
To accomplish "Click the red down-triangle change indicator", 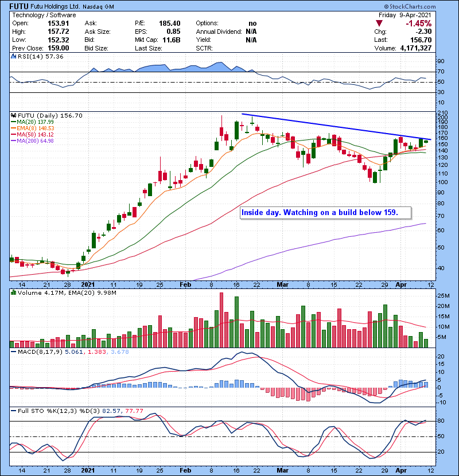I will point(379,23).
